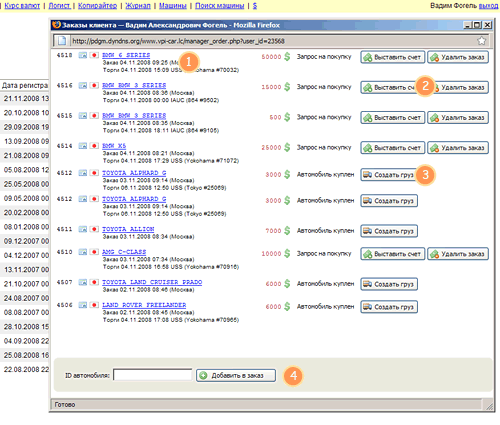Open the AMG C-CLASS link
The height and width of the screenshot is (425, 500).
coord(124,252)
